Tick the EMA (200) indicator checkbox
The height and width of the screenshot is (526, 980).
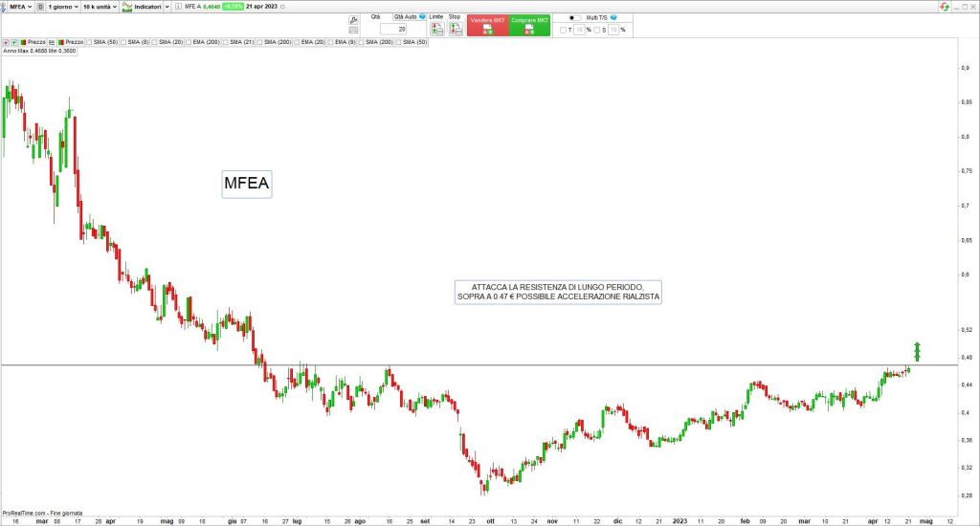point(189,42)
